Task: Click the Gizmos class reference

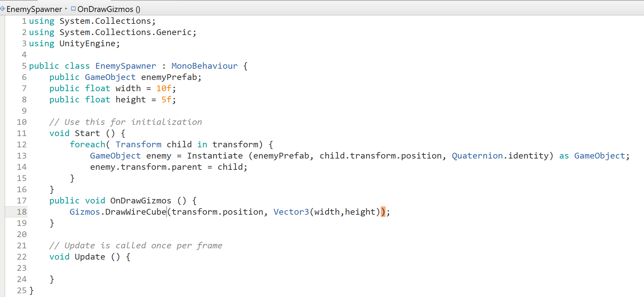Action: pyautogui.click(x=85, y=212)
